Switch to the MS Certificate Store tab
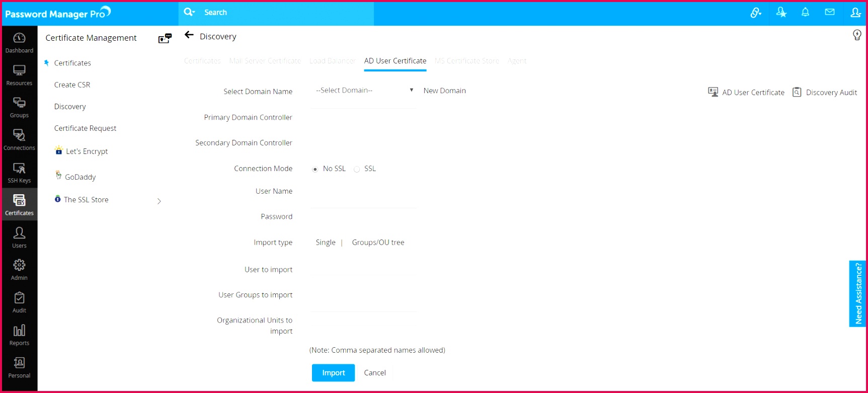This screenshot has height=393, width=868. 467,61
